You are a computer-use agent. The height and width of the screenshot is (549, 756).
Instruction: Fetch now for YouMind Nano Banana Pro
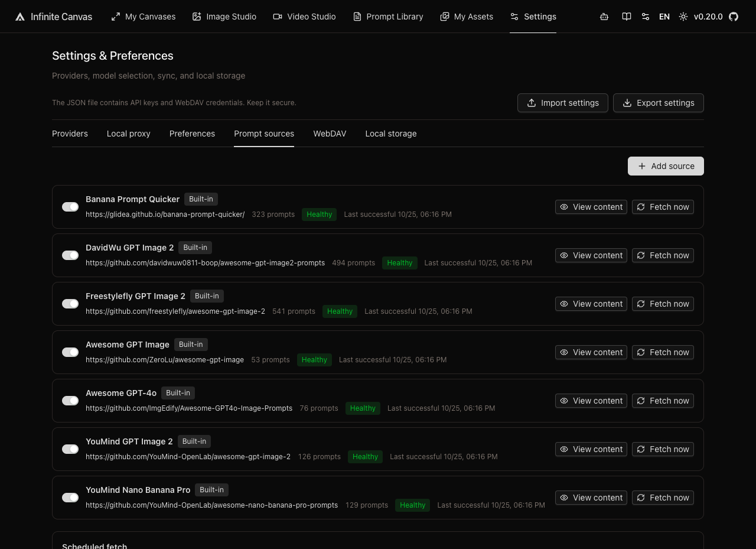click(663, 498)
